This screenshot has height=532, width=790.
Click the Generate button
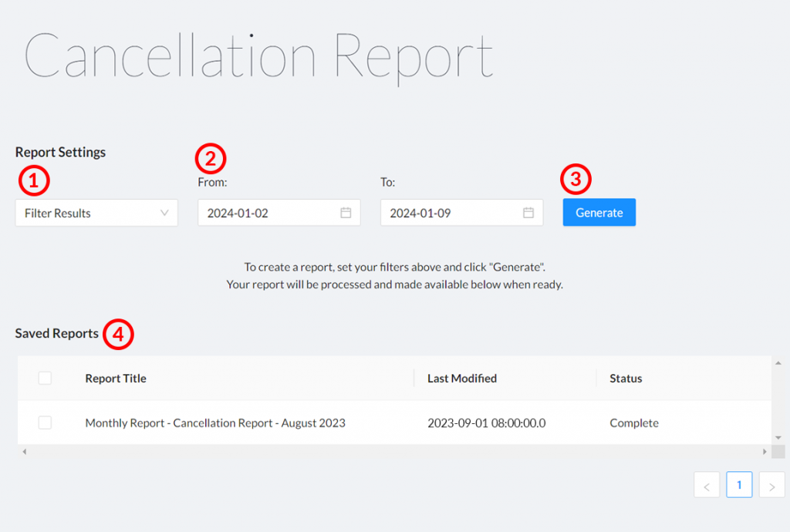599,212
